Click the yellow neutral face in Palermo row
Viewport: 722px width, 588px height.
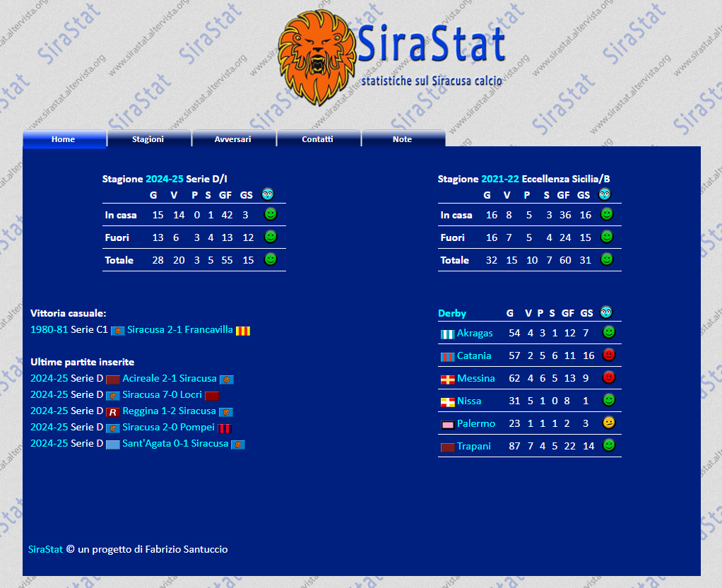[x=609, y=422]
